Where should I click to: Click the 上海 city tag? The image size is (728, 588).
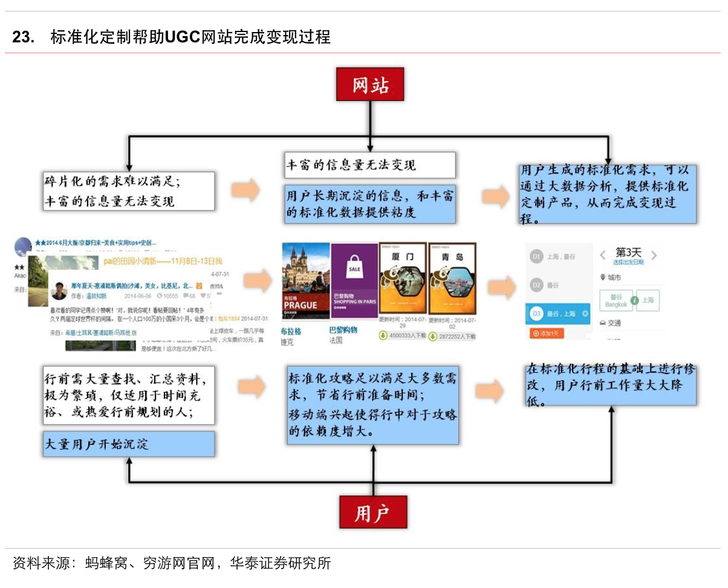coord(647,300)
